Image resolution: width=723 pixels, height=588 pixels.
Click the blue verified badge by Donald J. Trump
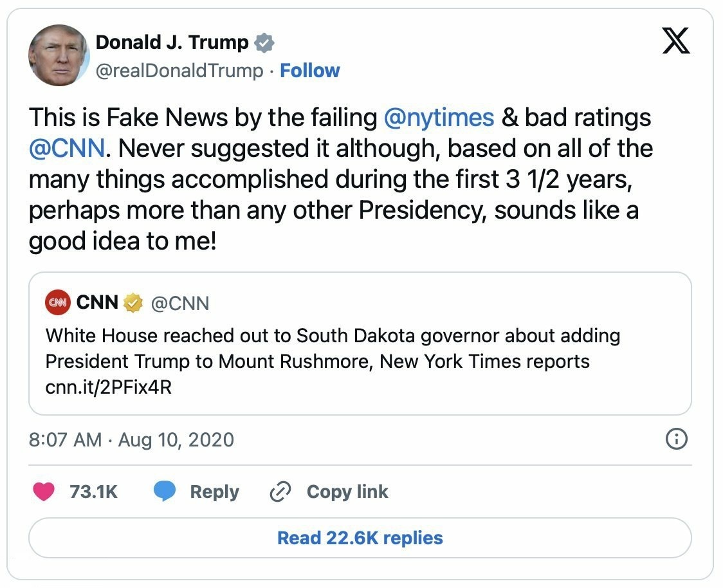point(264,43)
